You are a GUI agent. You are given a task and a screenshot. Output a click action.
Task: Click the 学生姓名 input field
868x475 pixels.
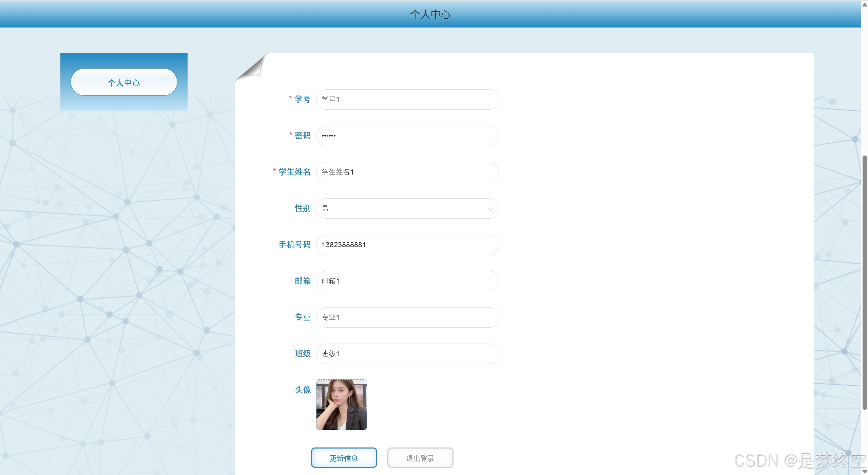[407, 172]
